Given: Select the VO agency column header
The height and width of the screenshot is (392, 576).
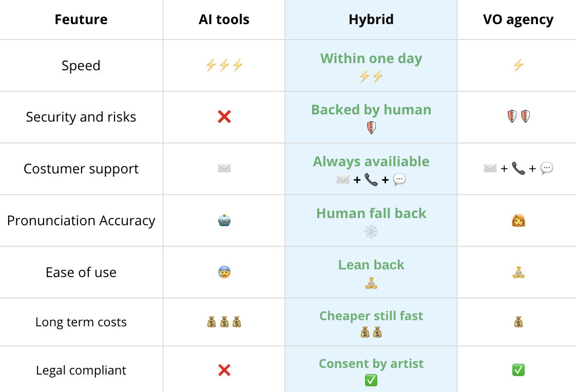Looking at the screenshot, I should click(518, 19).
